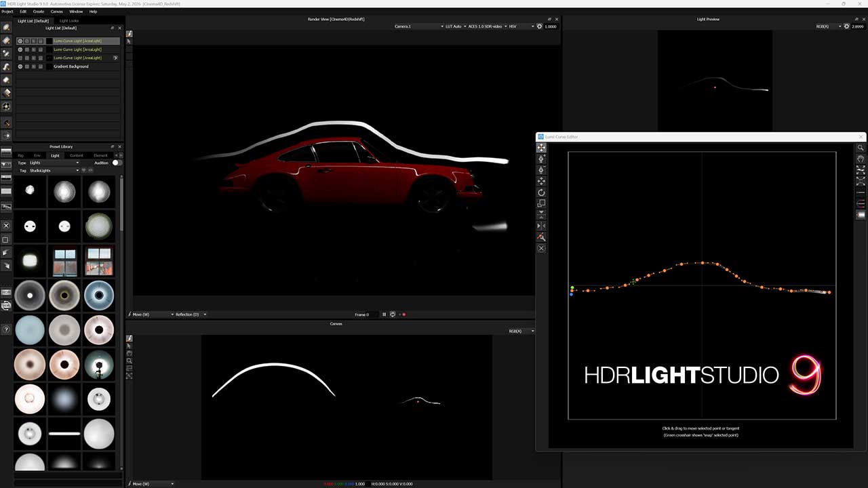Select the zoom magnifier tool in Lumi-Curve Editor
The height and width of the screenshot is (488, 868).
point(861,148)
